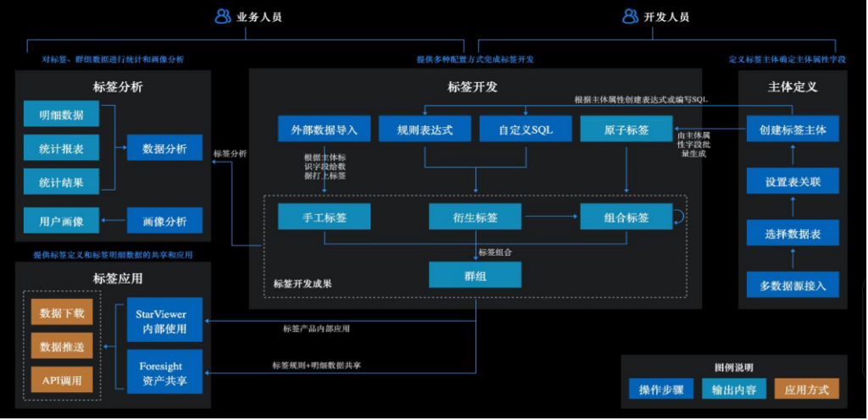This screenshot has height=420, width=868.
Task: Click the orange 应用方式 legend swatch
Action: (x=807, y=389)
